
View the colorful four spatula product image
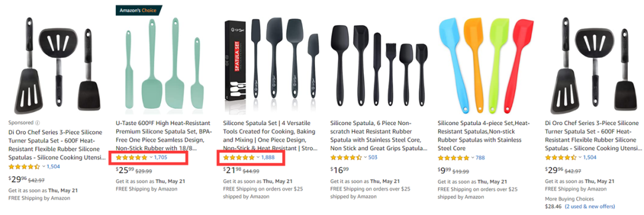point(486,66)
